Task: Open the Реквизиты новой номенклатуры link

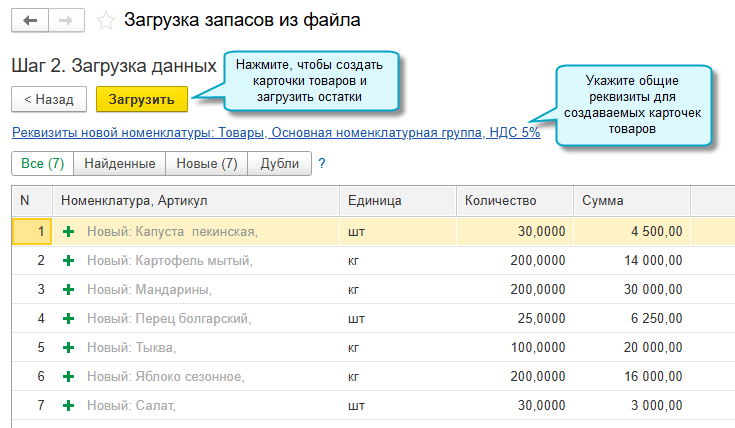Action: tap(275, 132)
